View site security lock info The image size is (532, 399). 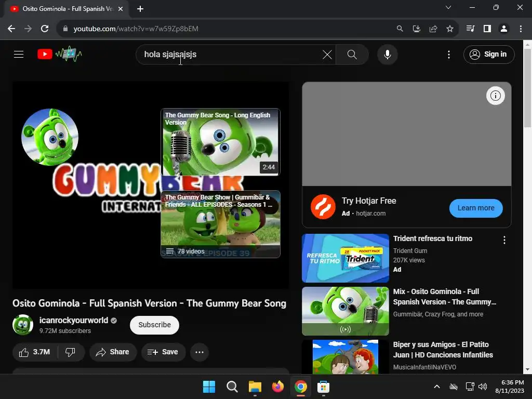coord(65,29)
